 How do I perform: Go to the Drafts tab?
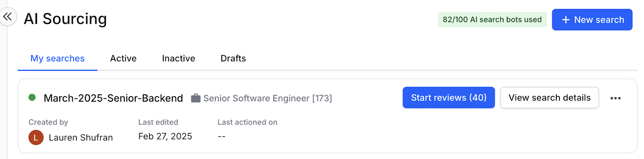pos(233,59)
